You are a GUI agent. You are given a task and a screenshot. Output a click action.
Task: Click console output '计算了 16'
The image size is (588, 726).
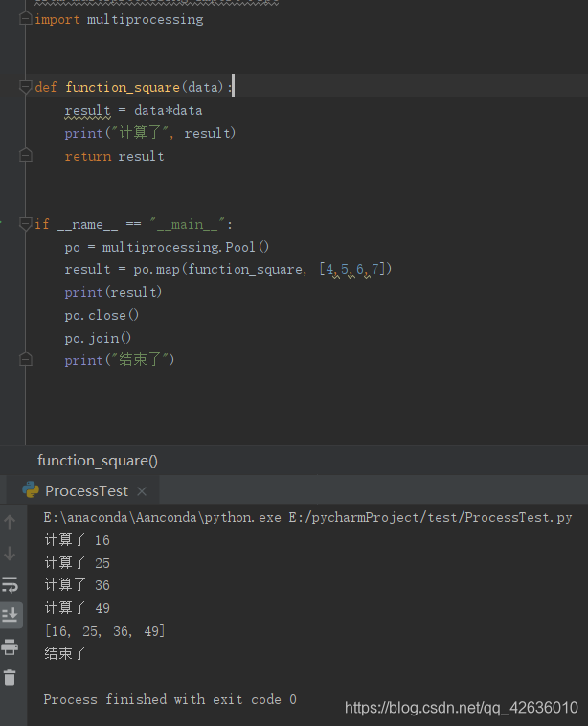coord(77,540)
